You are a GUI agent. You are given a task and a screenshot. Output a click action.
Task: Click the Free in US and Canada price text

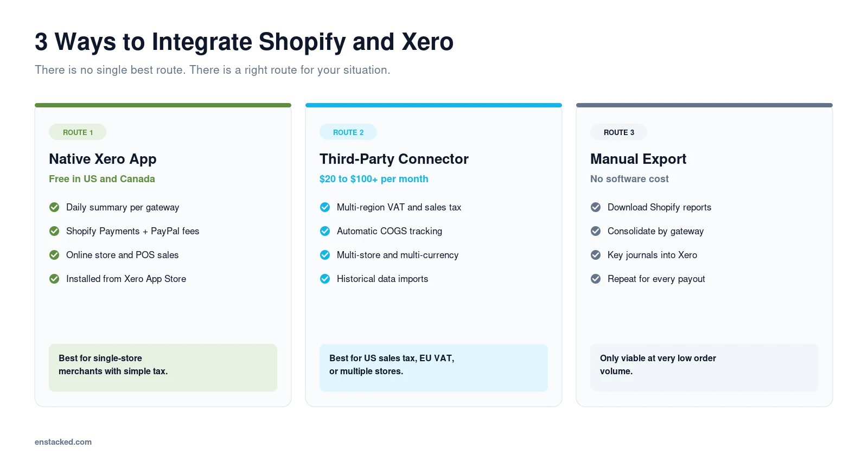(102, 179)
